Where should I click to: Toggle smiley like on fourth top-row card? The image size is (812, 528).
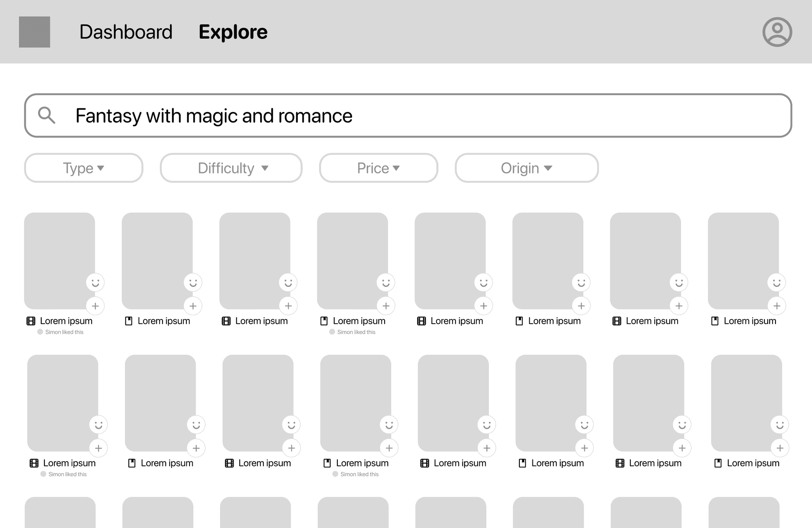pyautogui.click(x=386, y=283)
